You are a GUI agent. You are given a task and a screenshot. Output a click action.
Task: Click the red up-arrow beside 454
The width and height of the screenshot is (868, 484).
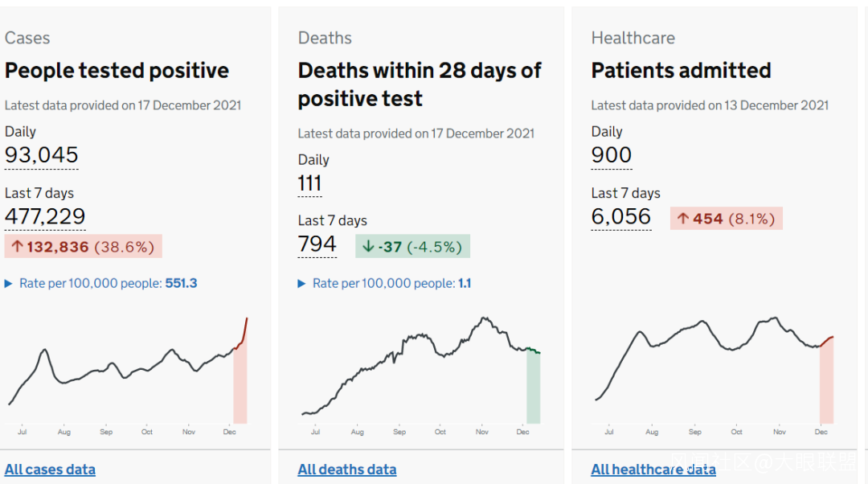[x=683, y=219]
